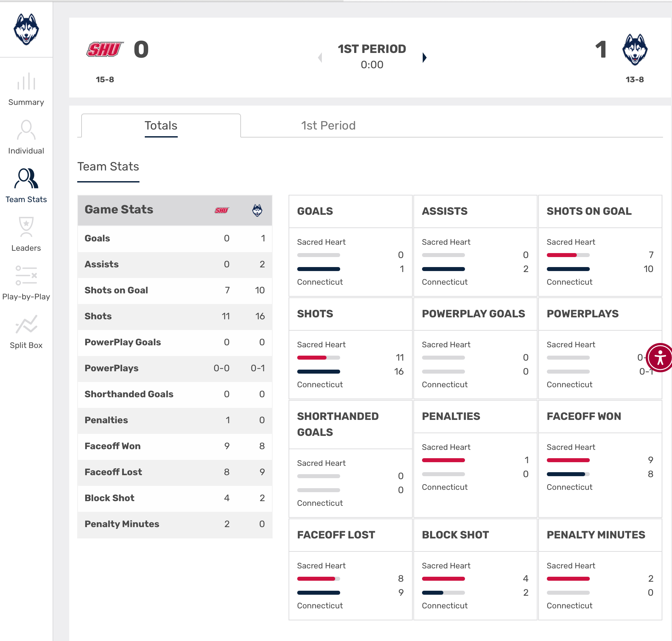
Task: Click the SHU logo in scoreboard
Action: pyautogui.click(x=105, y=49)
